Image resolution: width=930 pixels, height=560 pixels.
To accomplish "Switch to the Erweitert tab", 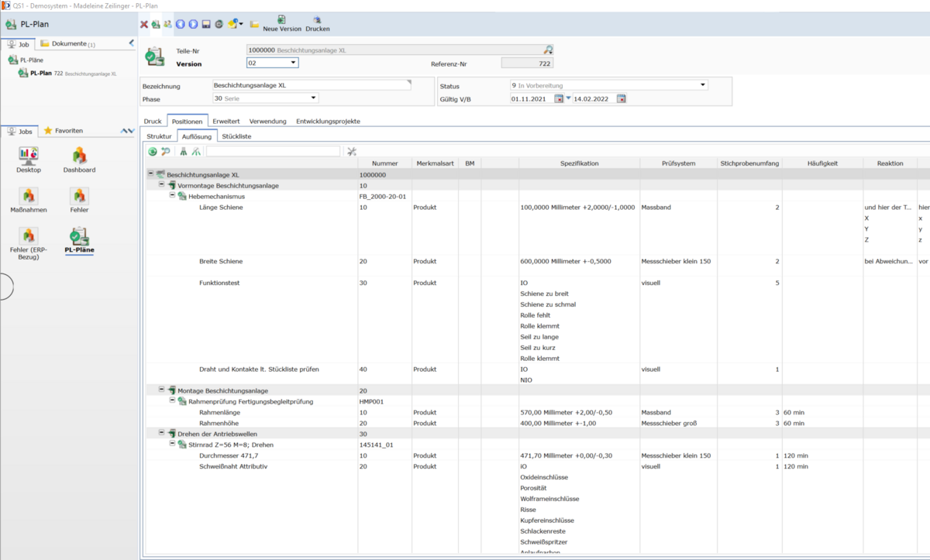I will 226,122.
